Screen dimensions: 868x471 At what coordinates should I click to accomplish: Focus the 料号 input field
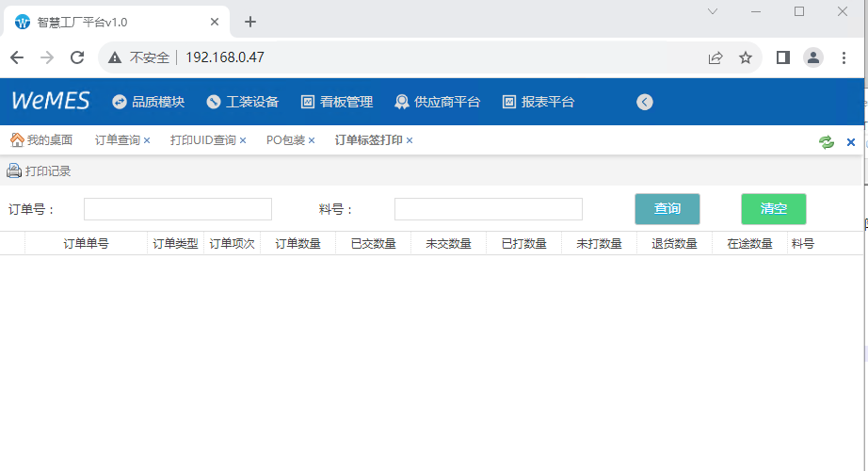[x=488, y=209]
